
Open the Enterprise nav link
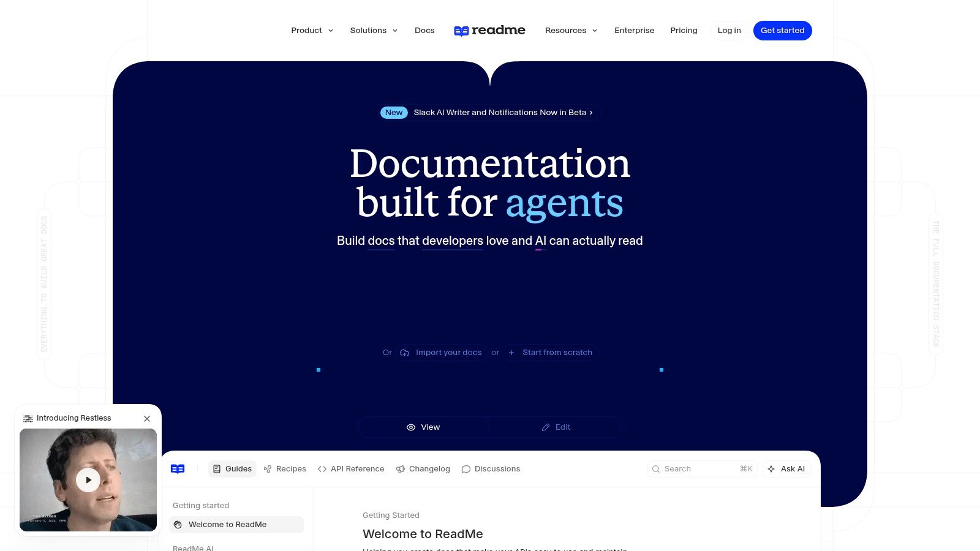pyautogui.click(x=634, y=31)
